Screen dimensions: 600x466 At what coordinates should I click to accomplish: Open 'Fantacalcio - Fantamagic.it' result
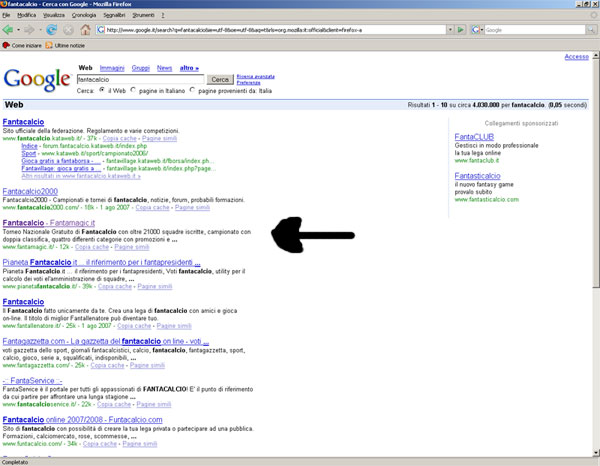point(49,223)
